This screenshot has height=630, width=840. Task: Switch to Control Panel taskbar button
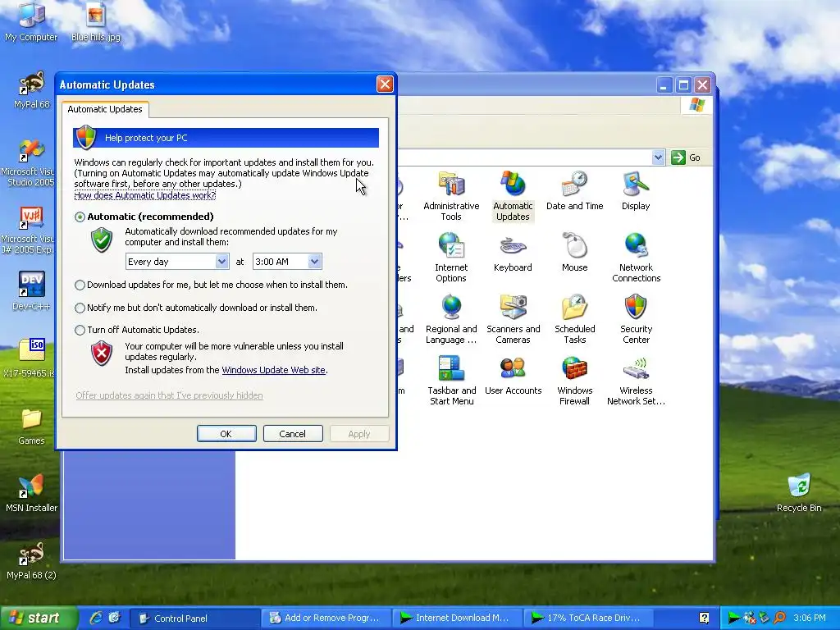click(x=195, y=619)
